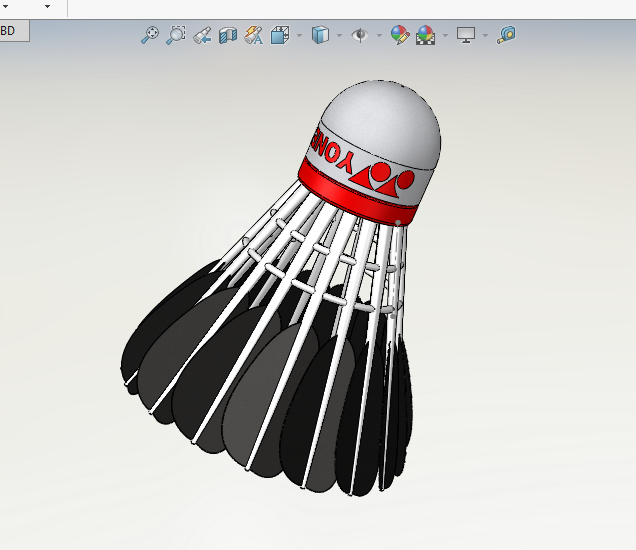Expand the Apply Scene dropdown arrow
The image size is (636, 550).
(445, 36)
